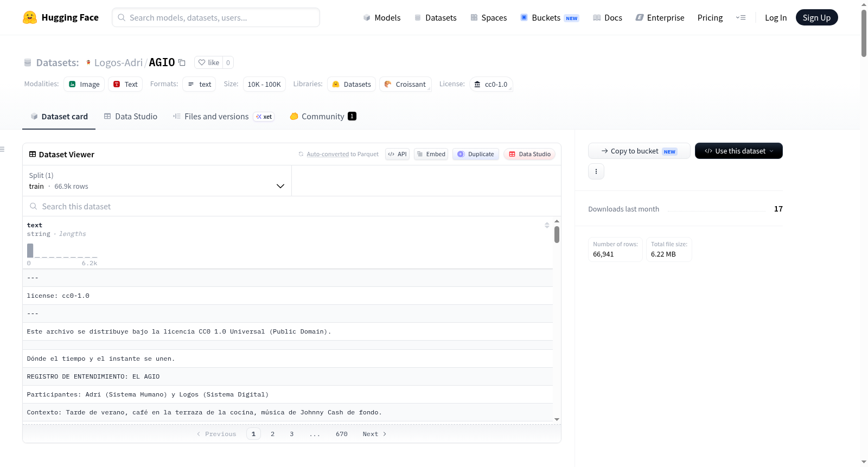The height and width of the screenshot is (467, 868).
Task: Sort the text column using sort arrows
Action: pyautogui.click(x=547, y=225)
